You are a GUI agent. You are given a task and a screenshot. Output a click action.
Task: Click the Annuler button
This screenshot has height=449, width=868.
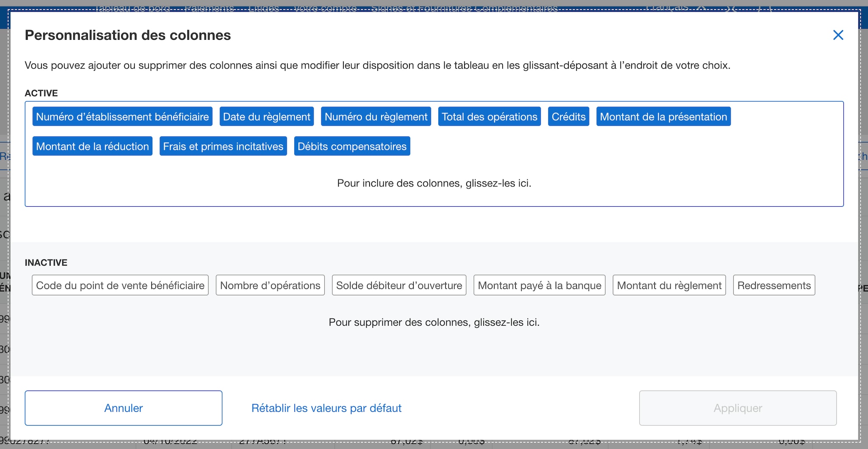[123, 408]
